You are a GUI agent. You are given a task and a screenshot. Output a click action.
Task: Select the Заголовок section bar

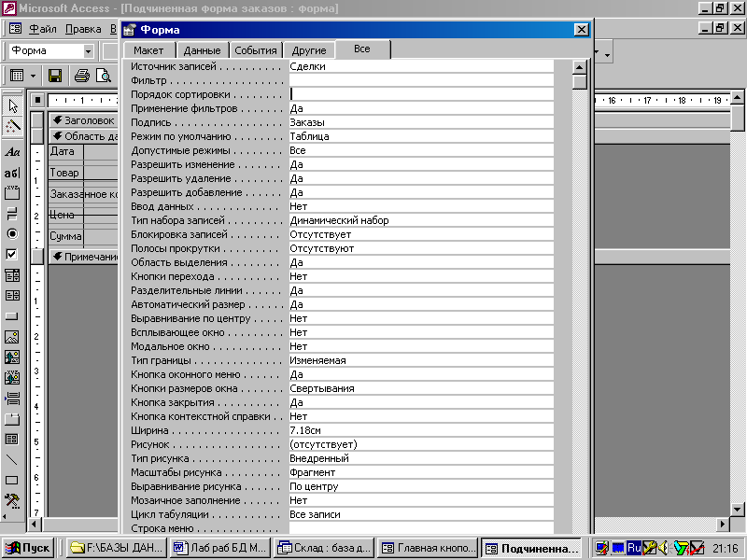[83, 120]
